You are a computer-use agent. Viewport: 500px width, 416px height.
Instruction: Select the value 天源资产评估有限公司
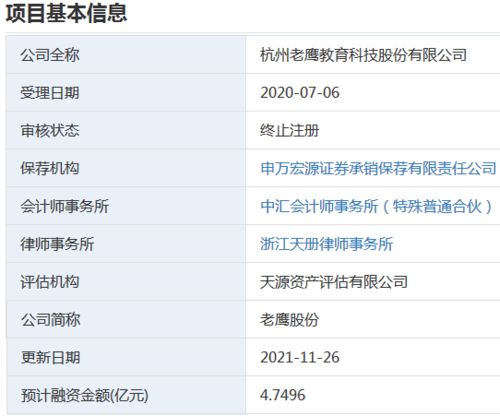coord(334,282)
